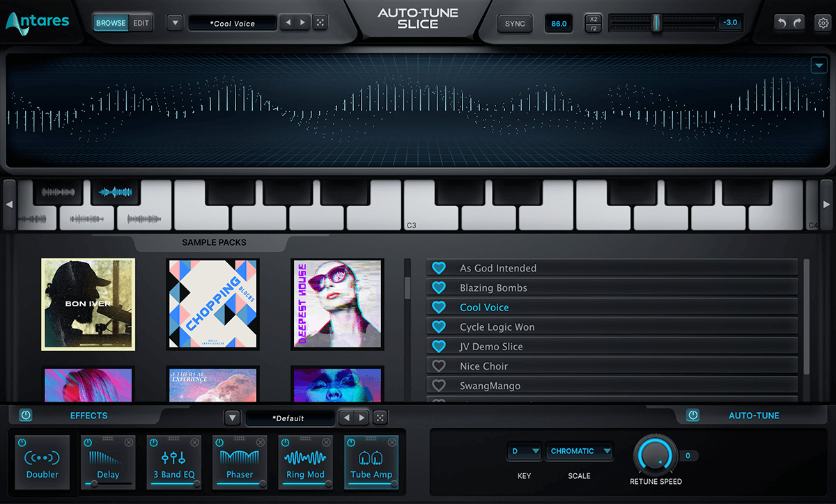The height and width of the screenshot is (504, 836).
Task: Open the settings gear
Action: click(x=823, y=23)
